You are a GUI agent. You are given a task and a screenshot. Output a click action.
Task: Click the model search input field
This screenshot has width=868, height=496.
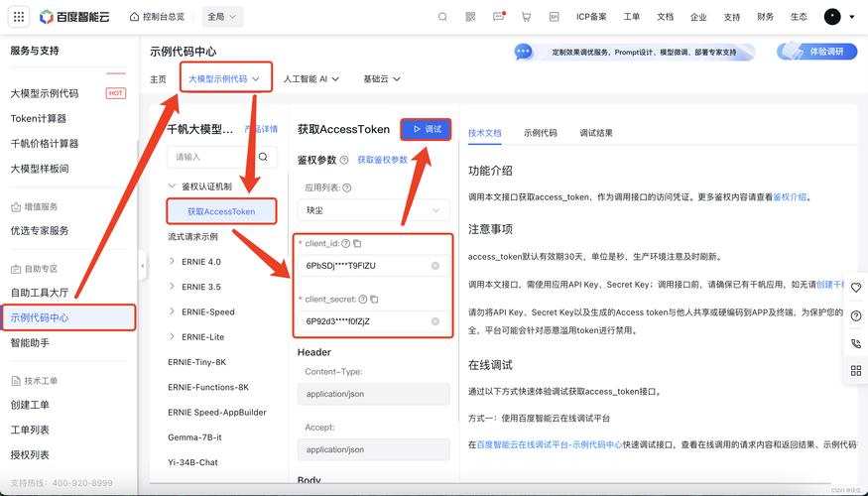click(x=212, y=157)
